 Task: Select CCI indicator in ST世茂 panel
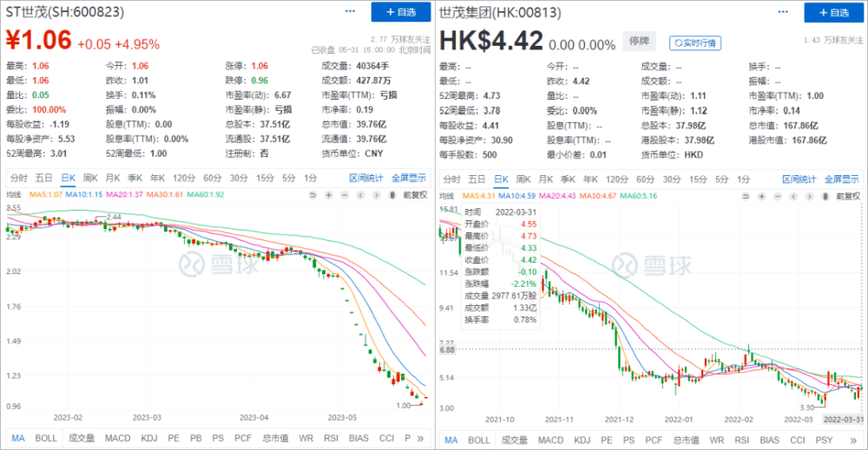[386, 439]
